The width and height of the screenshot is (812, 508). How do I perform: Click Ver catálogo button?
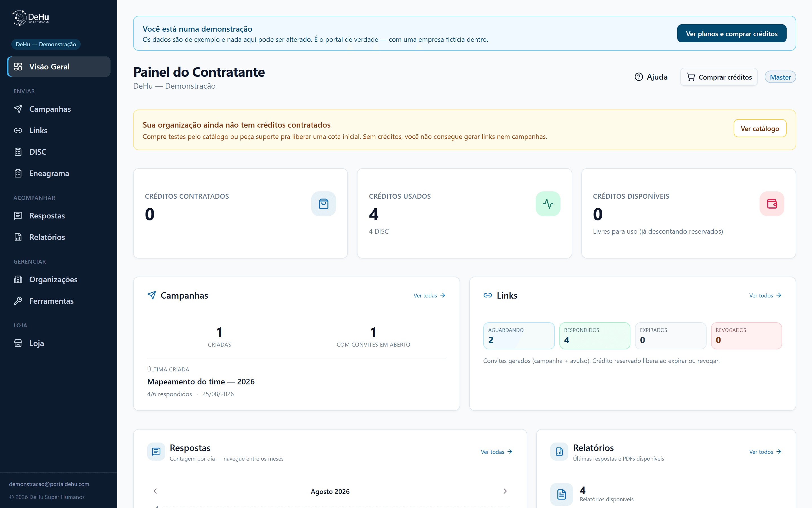point(760,128)
